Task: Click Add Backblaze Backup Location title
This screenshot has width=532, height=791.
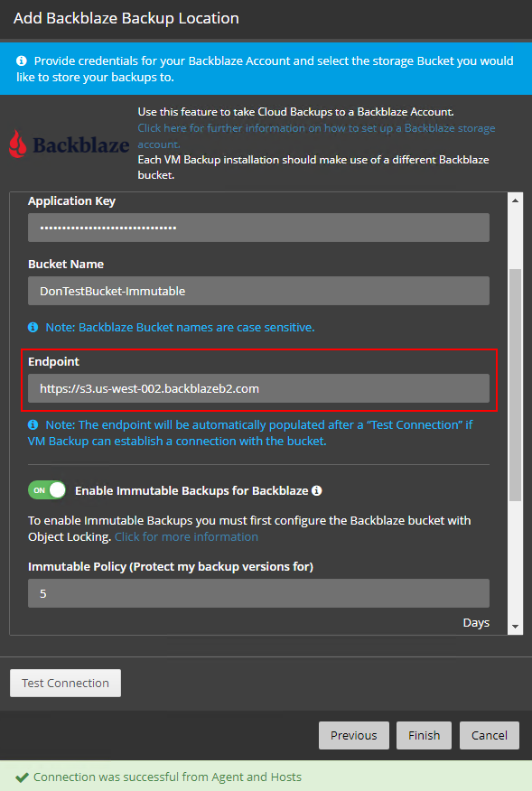Action: point(126,18)
